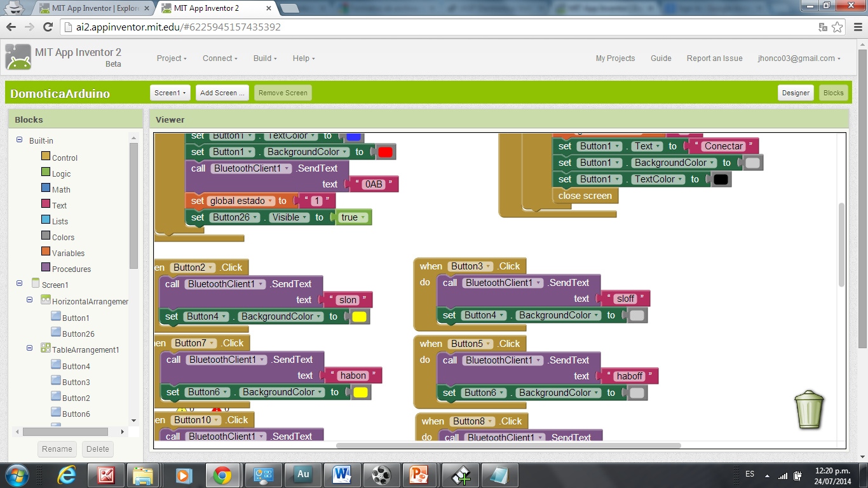The width and height of the screenshot is (868, 488).
Task: Open PowerPoint from the taskbar
Action: coord(421,475)
